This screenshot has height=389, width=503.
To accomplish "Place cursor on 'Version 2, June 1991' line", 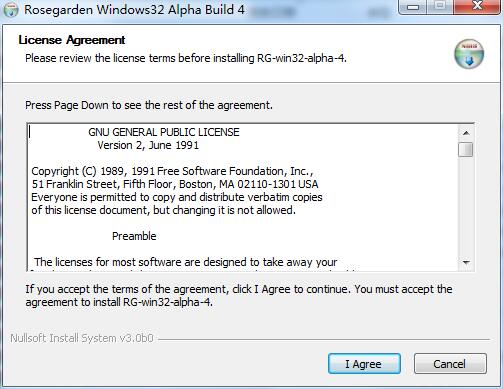I will [x=148, y=145].
